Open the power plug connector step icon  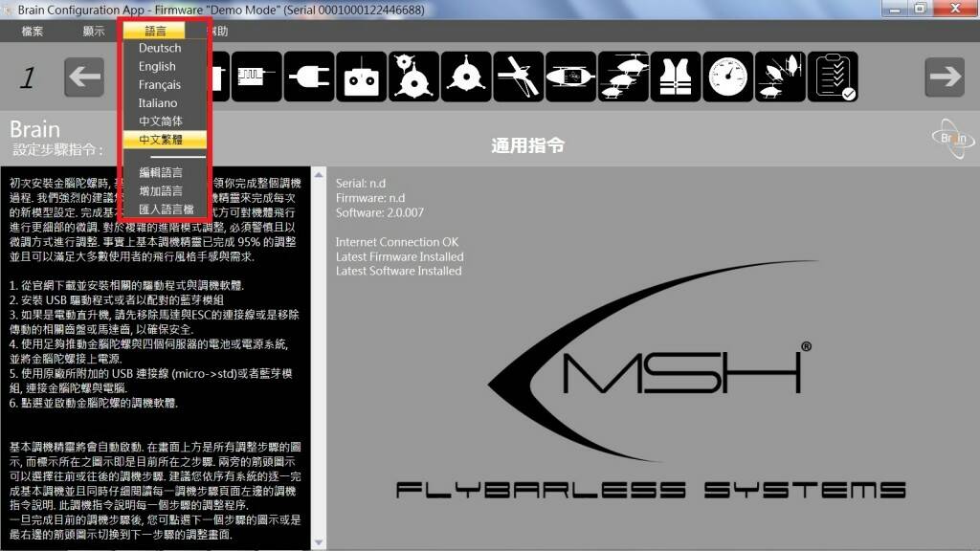coord(309,77)
